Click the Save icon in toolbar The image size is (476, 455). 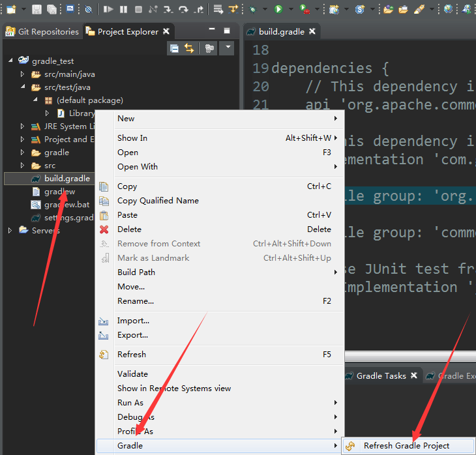click(x=37, y=9)
